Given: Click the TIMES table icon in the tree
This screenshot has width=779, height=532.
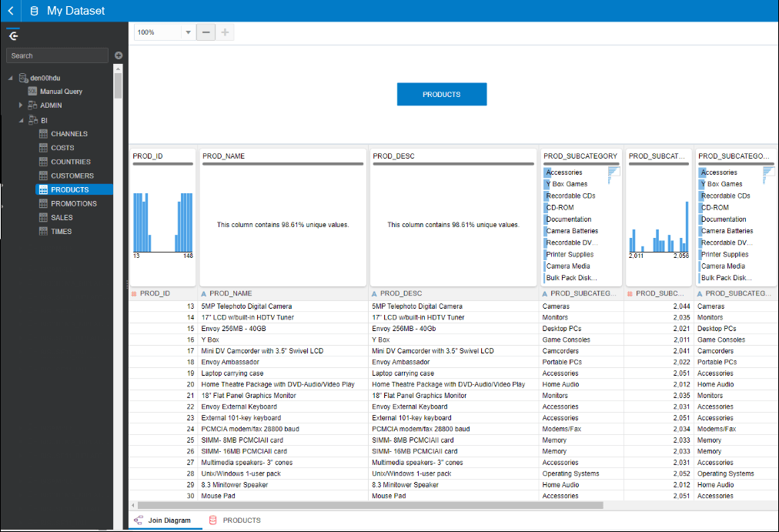Looking at the screenshot, I should 45,231.
